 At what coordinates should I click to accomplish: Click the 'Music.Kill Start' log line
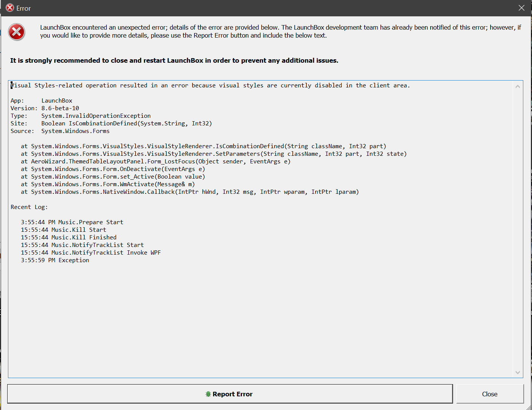click(x=63, y=230)
